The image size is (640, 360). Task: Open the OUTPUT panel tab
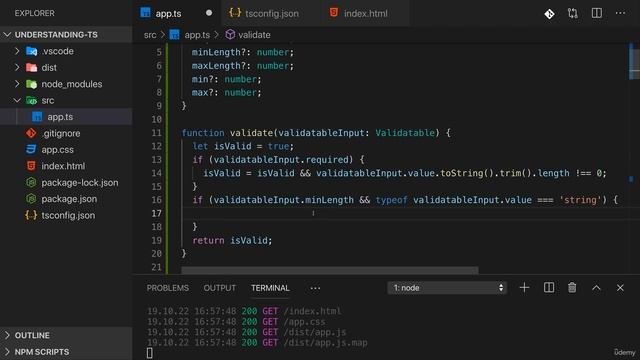click(x=220, y=288)
